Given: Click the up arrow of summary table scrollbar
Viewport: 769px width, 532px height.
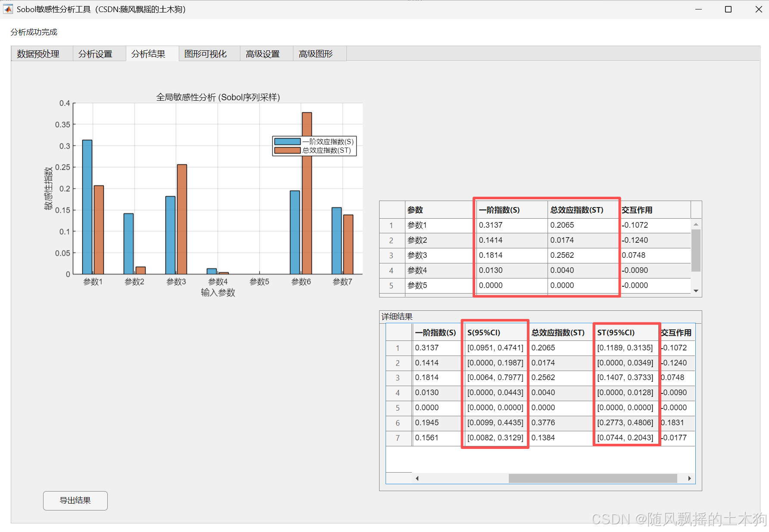Looking at the screenshot, I should point(696,225).
